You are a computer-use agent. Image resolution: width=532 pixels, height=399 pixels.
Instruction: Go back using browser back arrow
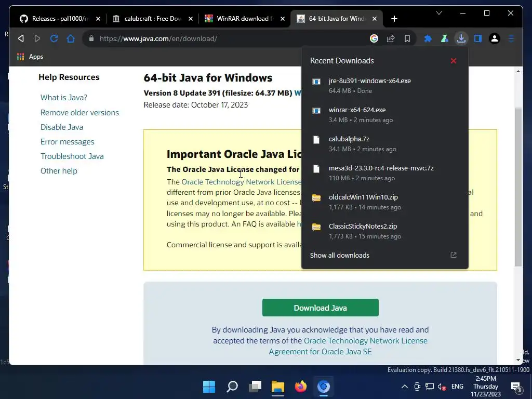click(21, 38)
